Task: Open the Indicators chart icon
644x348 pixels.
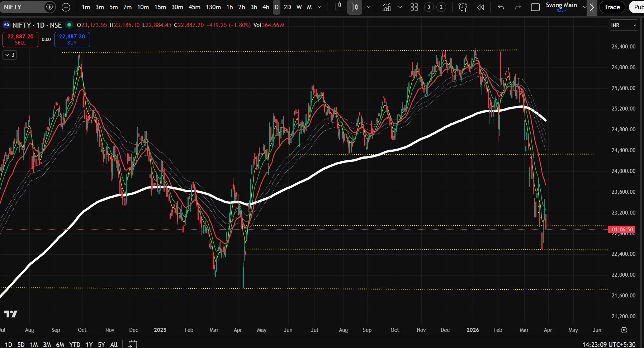Action: [x=387, y=7]
